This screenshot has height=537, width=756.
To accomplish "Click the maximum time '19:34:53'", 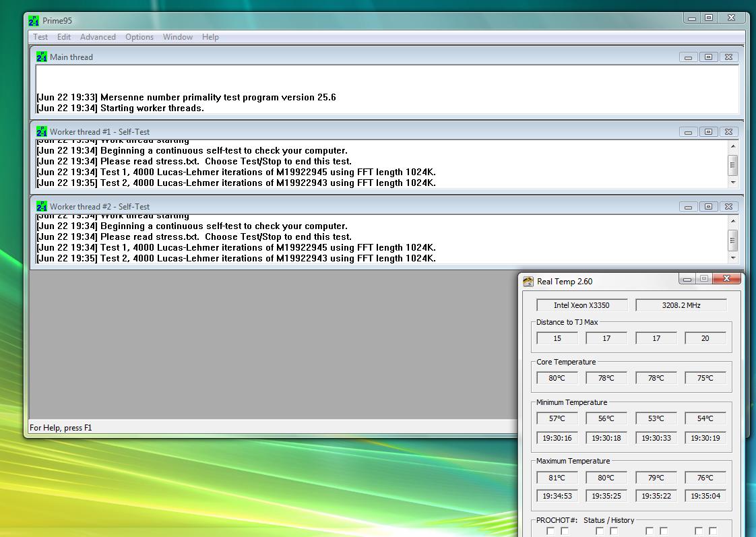I will [557, 496].
